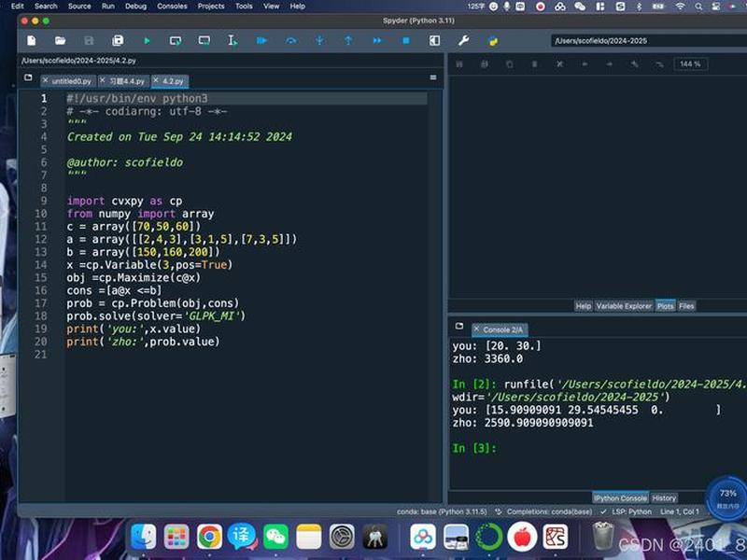Viewport: 747px width, 560px height.
Task: Click the conda: base (Python 3.11.5) status
Action: [x=442, y=511]
